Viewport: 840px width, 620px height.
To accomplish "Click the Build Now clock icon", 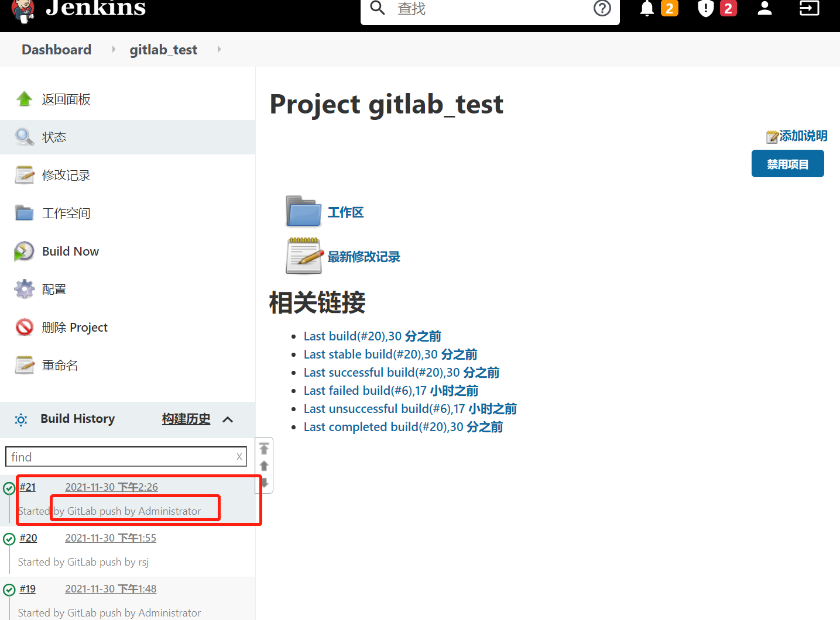I will point(24,251).
